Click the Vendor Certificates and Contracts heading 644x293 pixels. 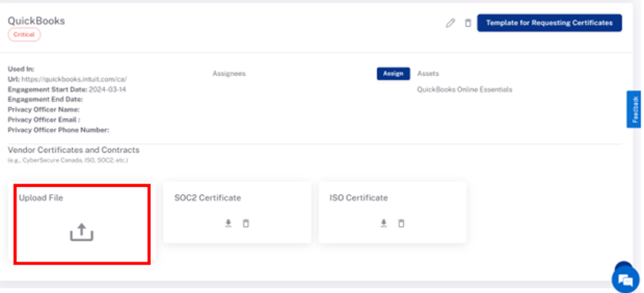[74, 150]
